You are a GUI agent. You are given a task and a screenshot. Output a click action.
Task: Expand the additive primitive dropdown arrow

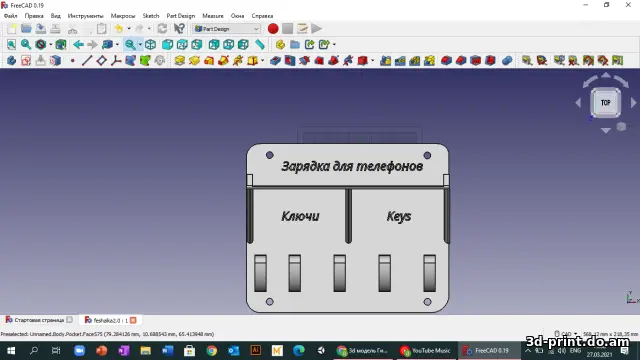[x=262, y=61]
